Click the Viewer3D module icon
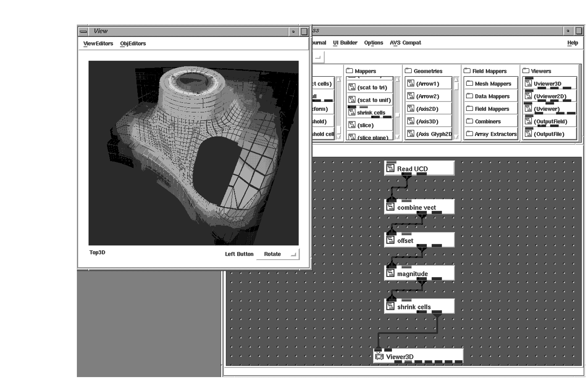This screenshot has width=588, height=388. click(x=379, y=357)
